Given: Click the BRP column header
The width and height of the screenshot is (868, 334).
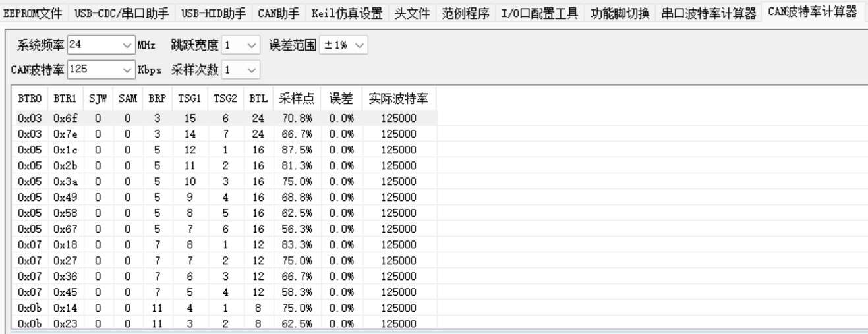Looking at the screenshot, I should tap(158, 99).
